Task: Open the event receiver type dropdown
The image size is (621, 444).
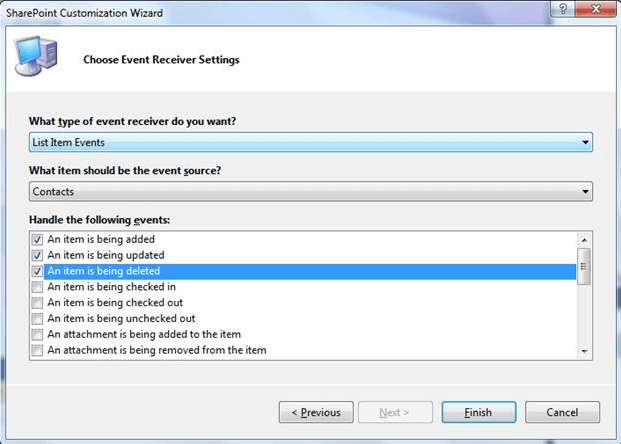Action: coord(310,142)
